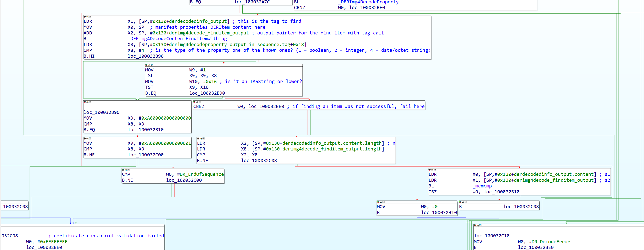The image size is (644, 250).
Task: Click node color icon on DERImg4DecodeContentFindItemWithTag block
Action: pyautogui.click(x=84, y=17)
